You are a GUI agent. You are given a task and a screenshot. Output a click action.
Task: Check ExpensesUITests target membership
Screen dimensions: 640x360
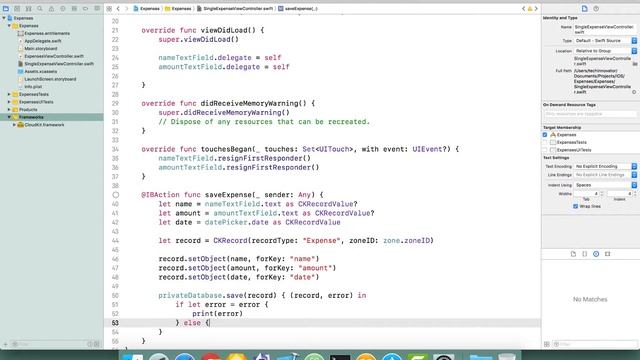coord(545,150)
